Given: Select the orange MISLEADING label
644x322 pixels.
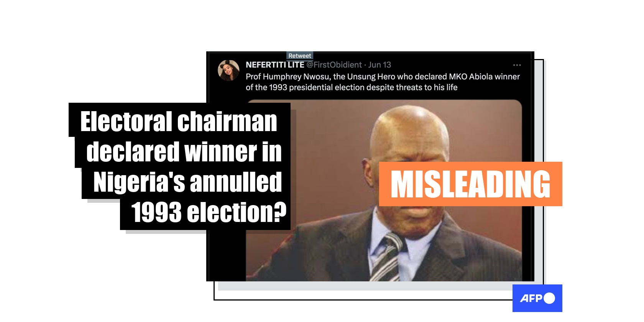Looking at the screenshot, I should tap(470, 184).
